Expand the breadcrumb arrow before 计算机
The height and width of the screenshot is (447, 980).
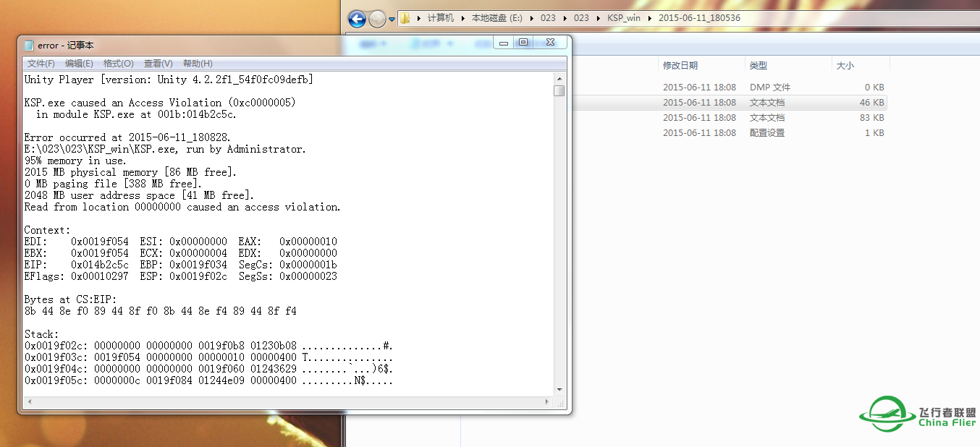pos(419,18)
